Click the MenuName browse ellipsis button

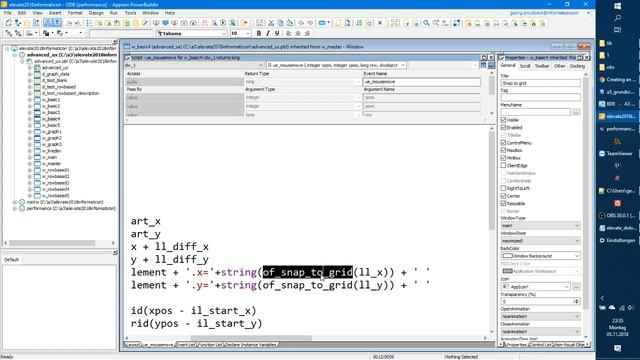click(576, 112)
